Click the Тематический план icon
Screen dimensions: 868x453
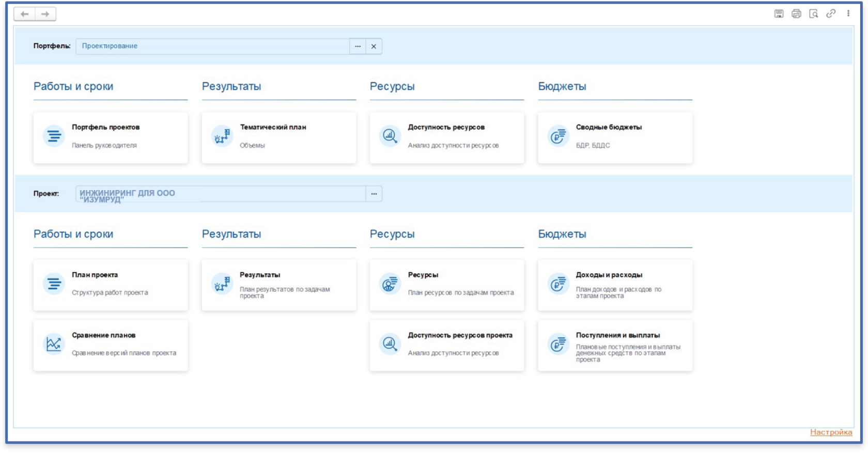(222, 136)
